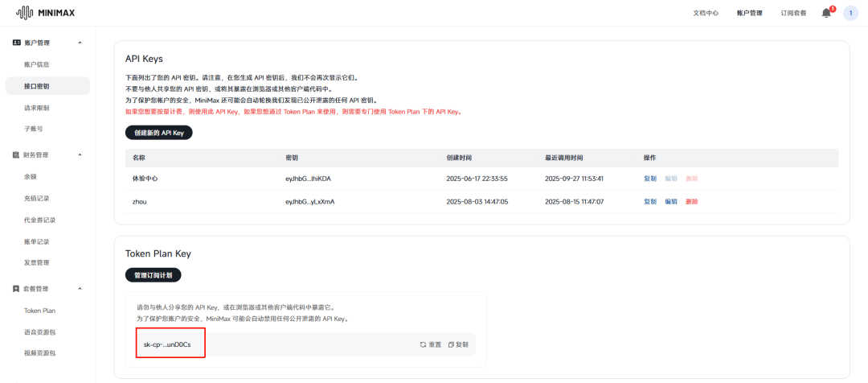Click key value eyJhbG...lhiKDA
This screenshot has width=868, height=383.
click(x=309, y=179)
